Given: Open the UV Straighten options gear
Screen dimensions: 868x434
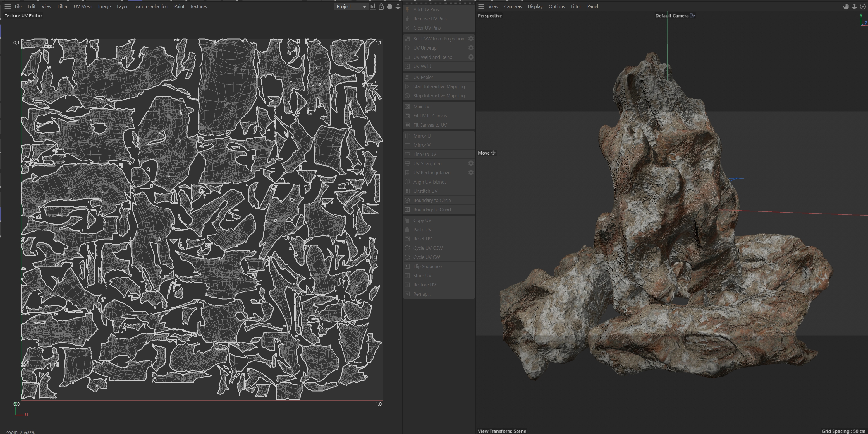Looking at the screenshot, I should pos(471,163).
